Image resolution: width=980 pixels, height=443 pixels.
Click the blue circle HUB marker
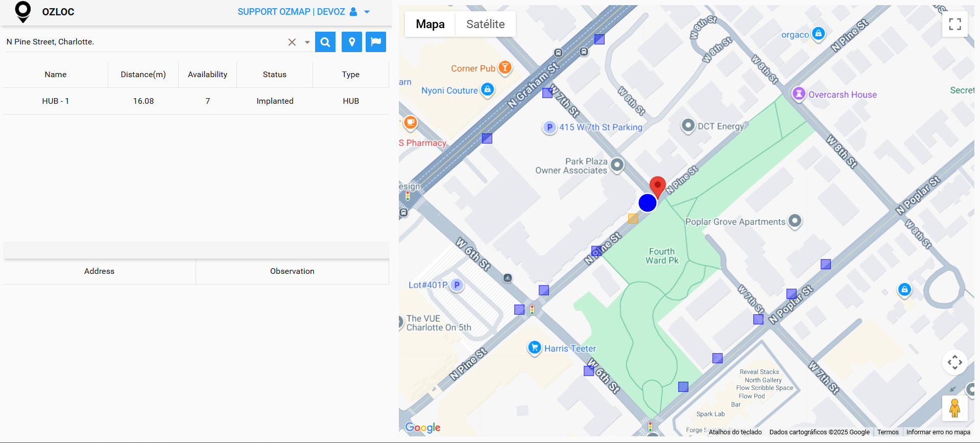648,203
